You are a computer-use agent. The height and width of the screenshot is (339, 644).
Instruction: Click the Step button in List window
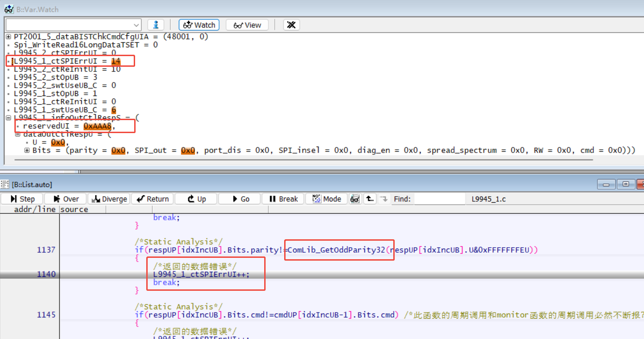22,199
